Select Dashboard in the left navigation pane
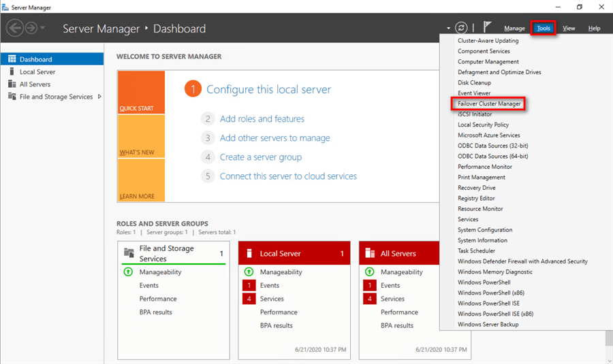Viewport: 613px width, 364px height. coord(35,59)
